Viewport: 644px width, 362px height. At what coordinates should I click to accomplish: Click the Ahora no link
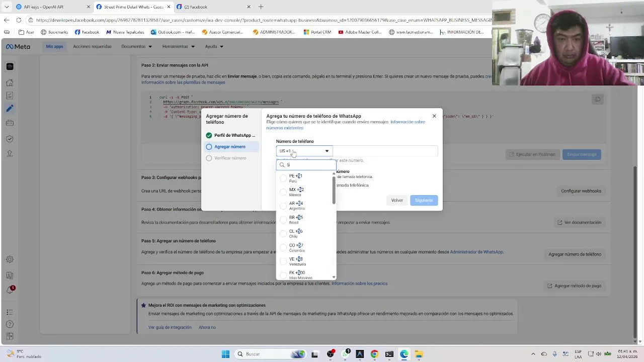click(207, 327)
